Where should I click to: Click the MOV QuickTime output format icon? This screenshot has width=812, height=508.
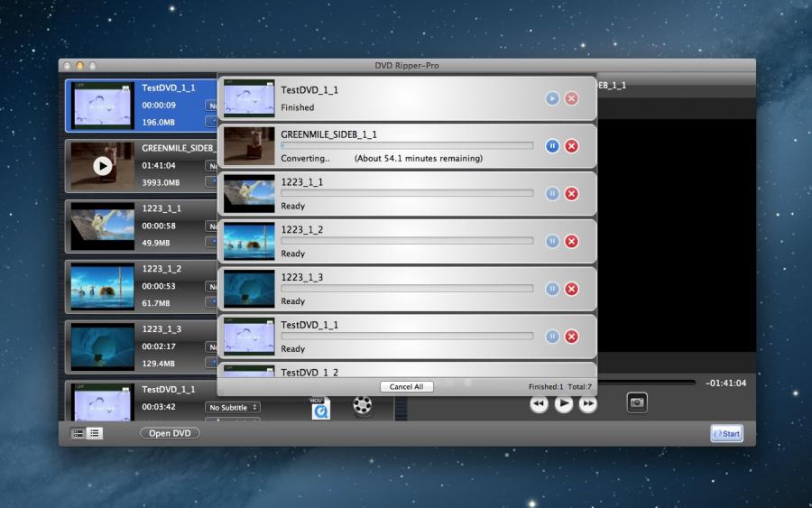pyautogui.click(x=320, y=409)
